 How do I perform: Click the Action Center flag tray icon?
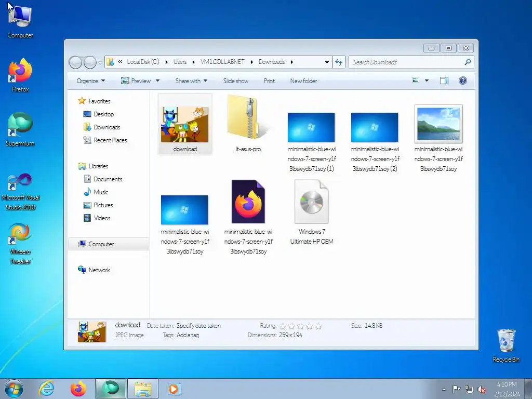[456, 389]
